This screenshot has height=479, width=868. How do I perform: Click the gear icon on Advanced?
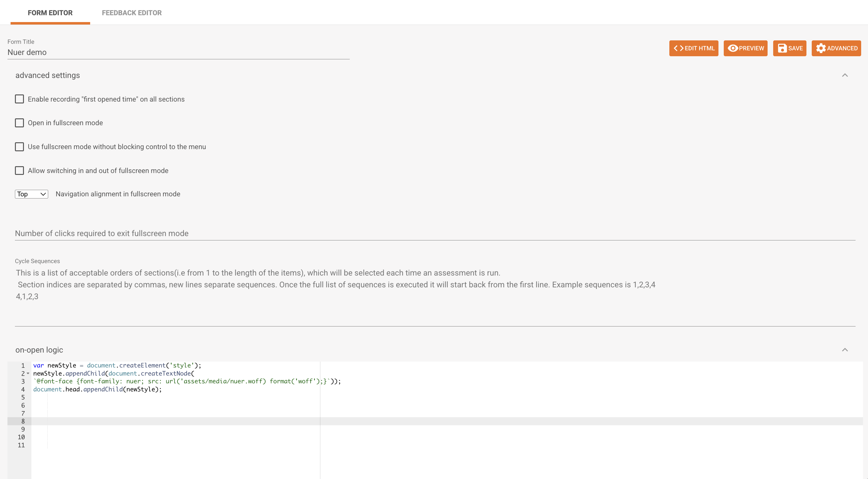coord(821,48)
